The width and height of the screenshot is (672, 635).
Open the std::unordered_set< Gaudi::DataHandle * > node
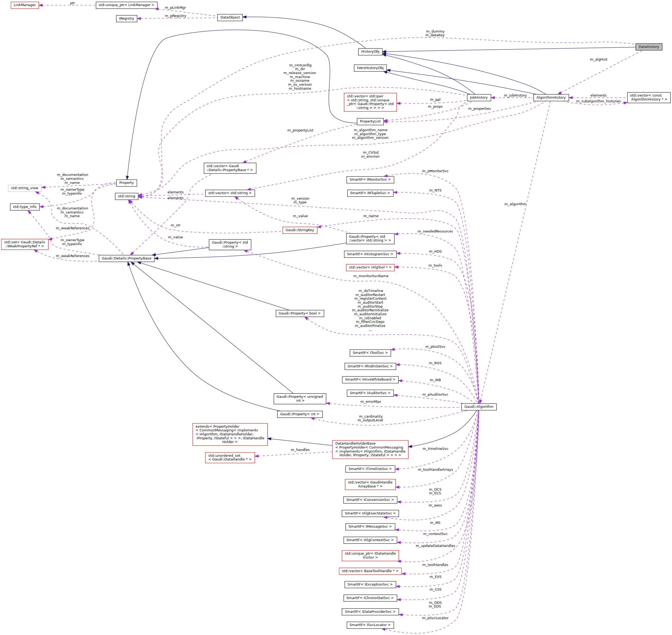point(230,458)
